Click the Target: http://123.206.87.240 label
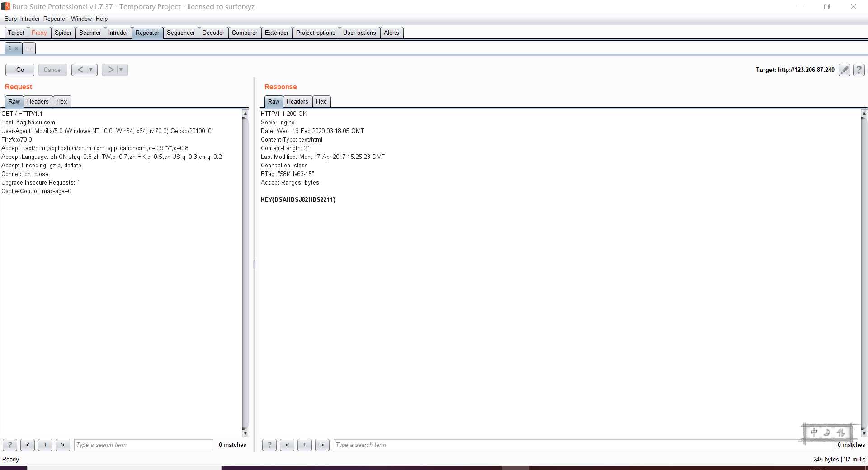 click(795, 70)
